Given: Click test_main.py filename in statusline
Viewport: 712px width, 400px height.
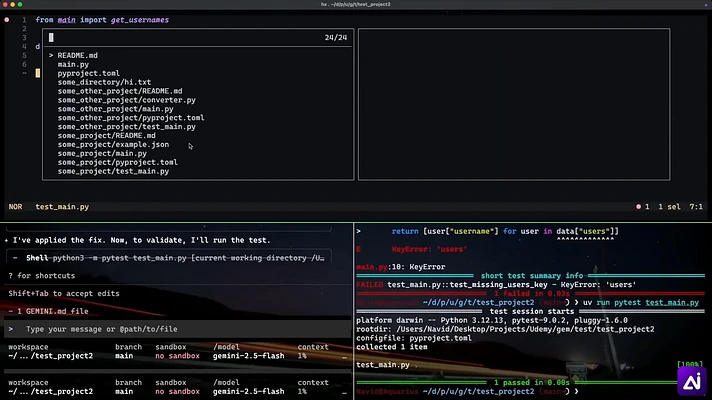Looking at the screenshot, I should 62,207.
